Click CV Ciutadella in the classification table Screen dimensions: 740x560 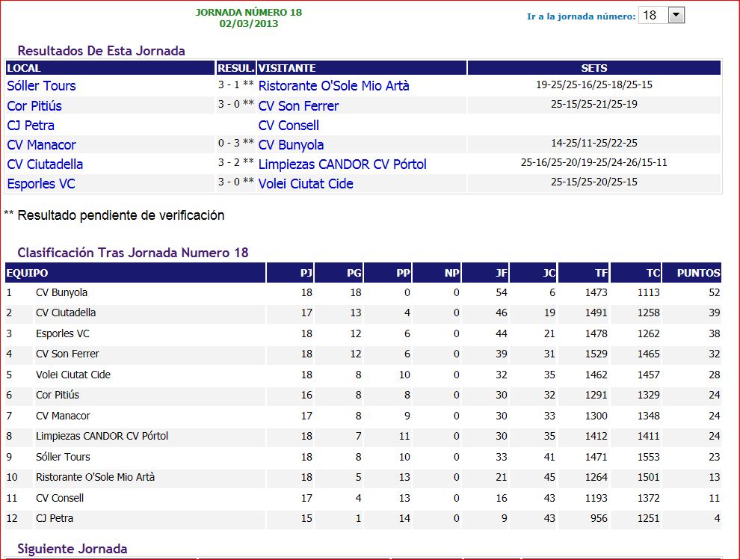pos(66,313)
